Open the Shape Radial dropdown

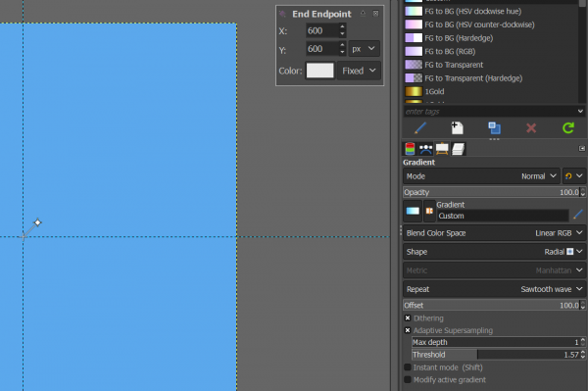pyautogui.click(x=494, y=252)
